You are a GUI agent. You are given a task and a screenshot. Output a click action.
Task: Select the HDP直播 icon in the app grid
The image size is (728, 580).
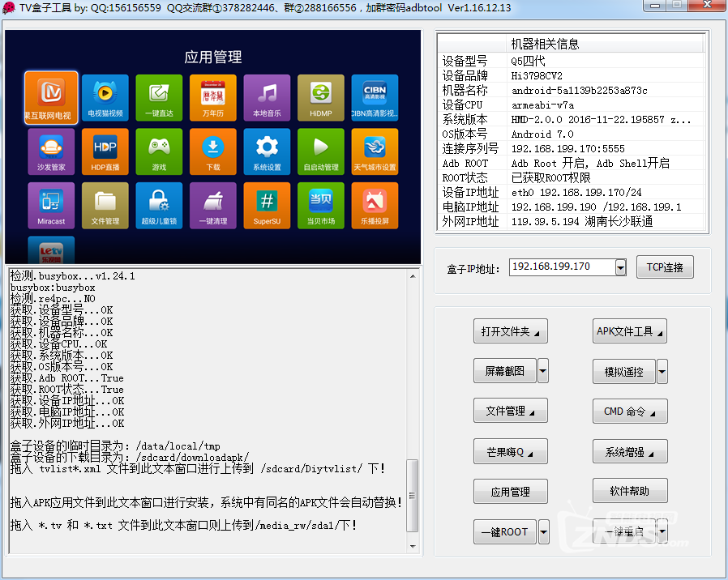pos(105,151)
